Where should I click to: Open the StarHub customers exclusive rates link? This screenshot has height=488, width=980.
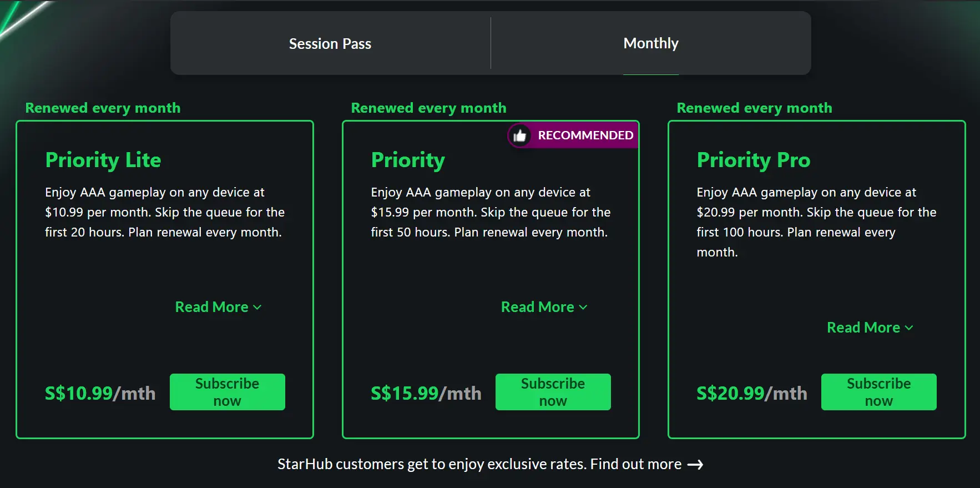[x=479, y=464]
